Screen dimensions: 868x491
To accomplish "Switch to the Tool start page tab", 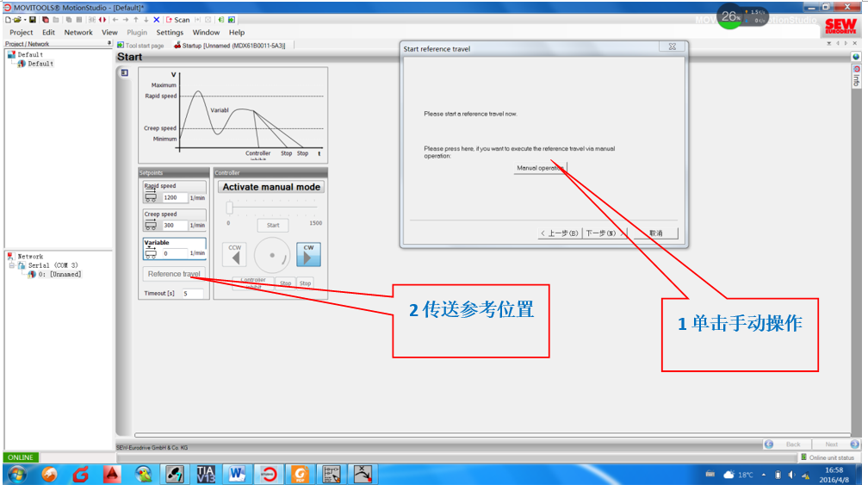I will pyautogui.click(x=144, y=46).
